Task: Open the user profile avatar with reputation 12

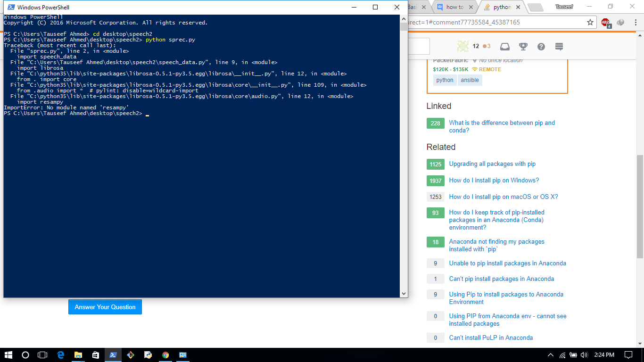Action: (463, 46)
